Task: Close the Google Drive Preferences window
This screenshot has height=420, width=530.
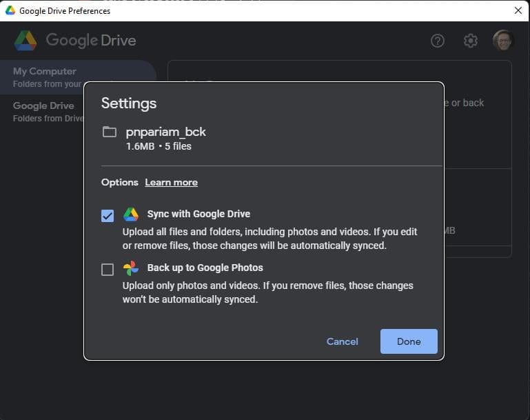Action: (x=518, y=10)
